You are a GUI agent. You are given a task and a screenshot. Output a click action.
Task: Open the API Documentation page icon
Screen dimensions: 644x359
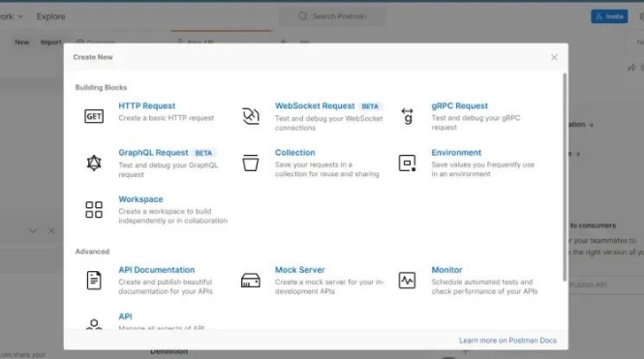[94, 281]
